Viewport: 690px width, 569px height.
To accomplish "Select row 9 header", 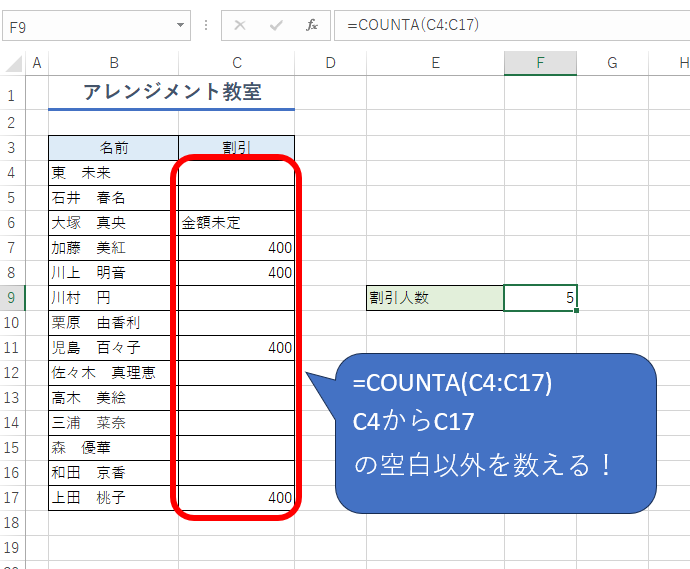I will [x=12, y=298].
